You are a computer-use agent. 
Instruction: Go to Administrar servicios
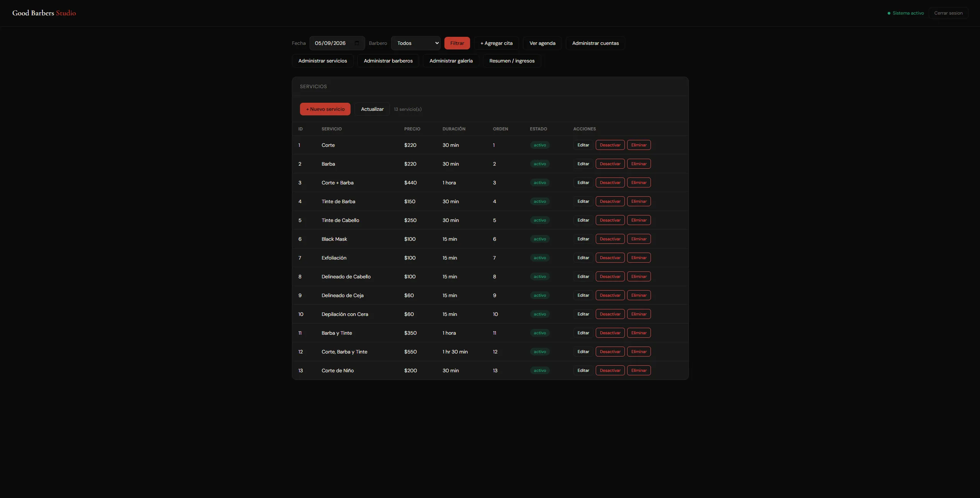[x=323, y=61]
